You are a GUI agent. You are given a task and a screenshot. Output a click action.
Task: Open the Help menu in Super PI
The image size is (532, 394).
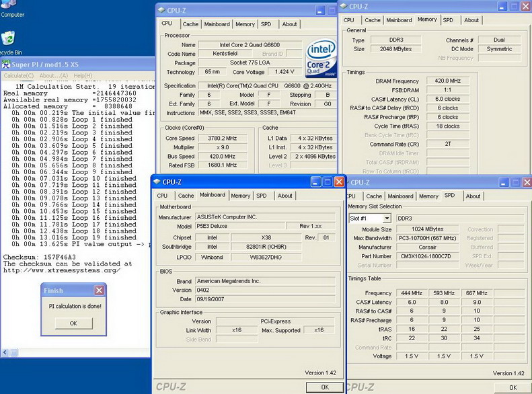(x=83, y=75)
